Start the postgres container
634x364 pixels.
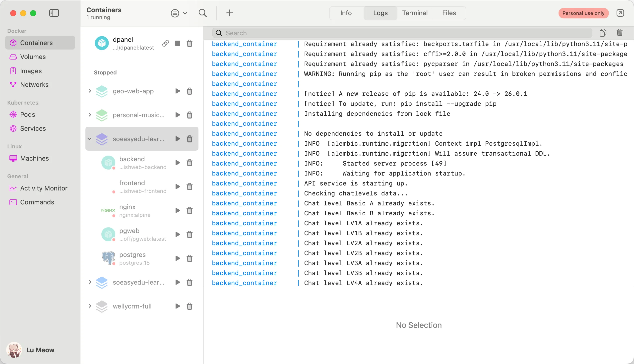[178, 258]
